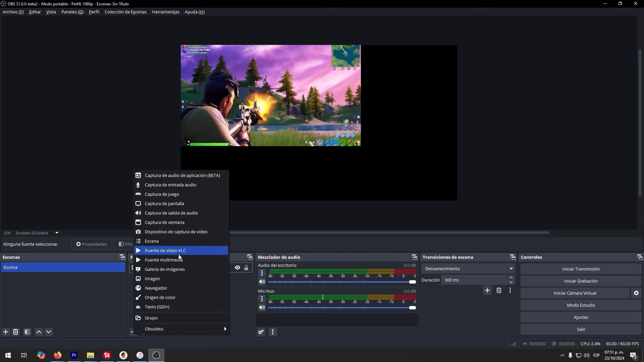This screenshot has height=362, width=644.
Task: Remove selected scene with trash icon
Action: tap(15, 332)
